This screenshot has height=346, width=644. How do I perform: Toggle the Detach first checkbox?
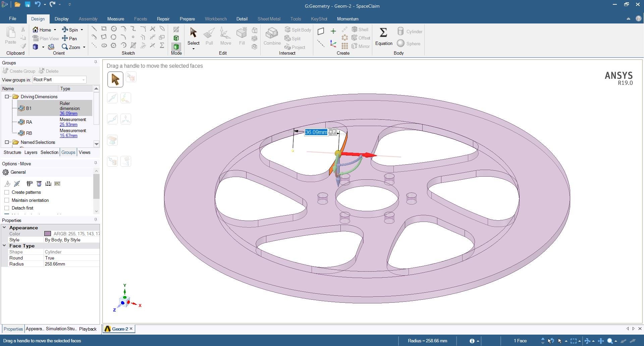[7, 208]
